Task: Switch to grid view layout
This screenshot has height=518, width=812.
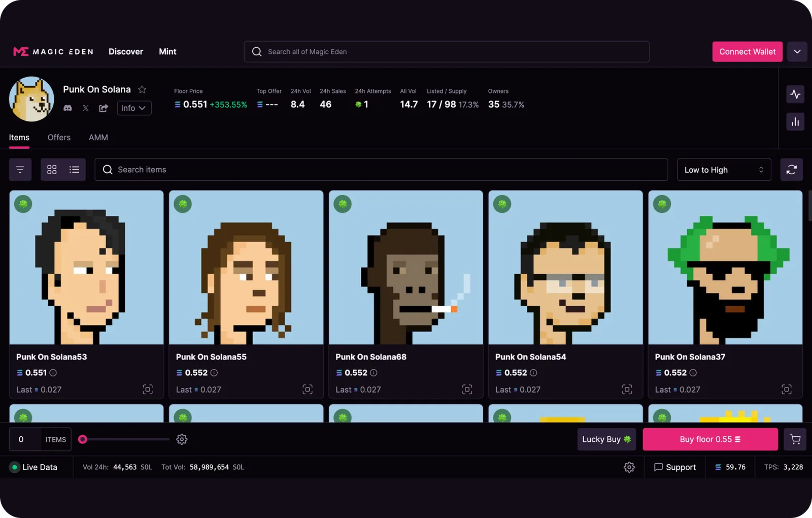Action: coord(52,170)
